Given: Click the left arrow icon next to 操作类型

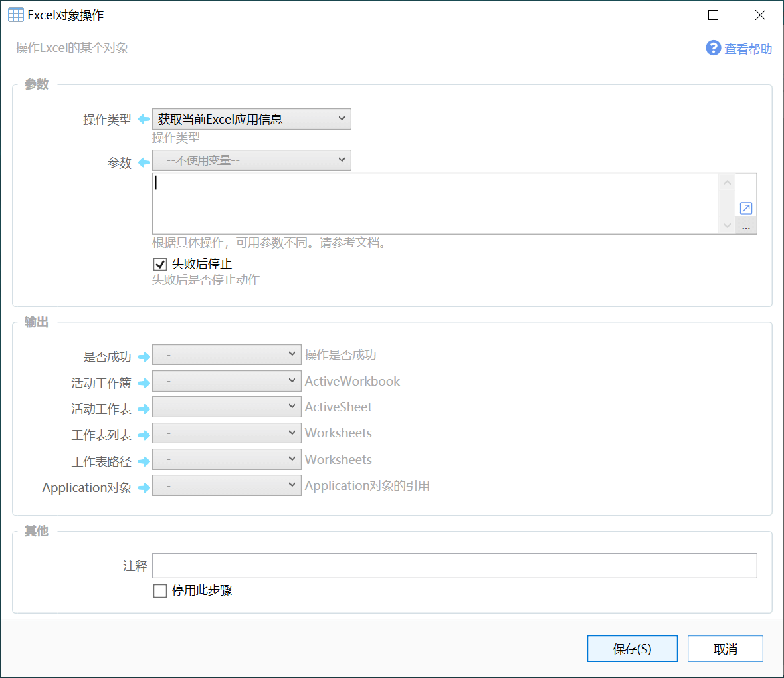Looking at the screenshot, I should 144,119.
